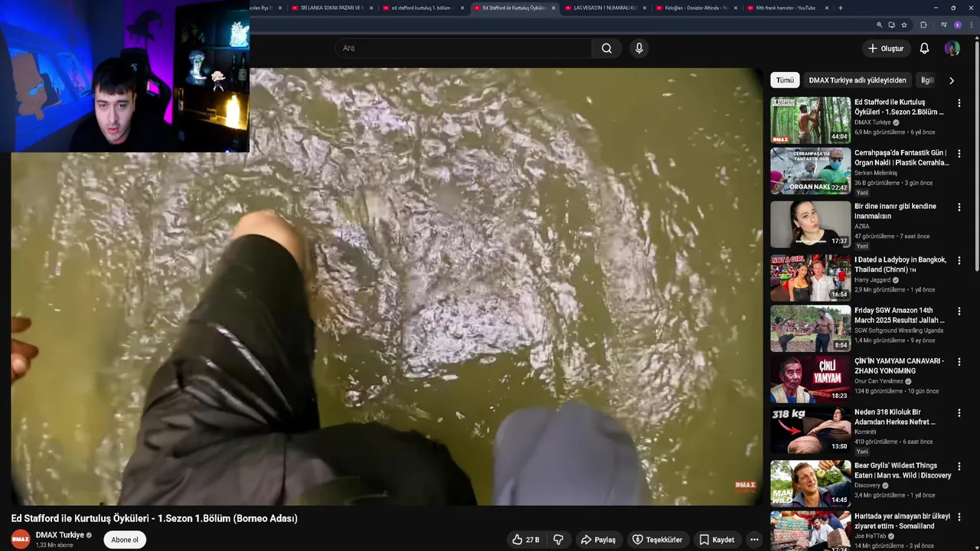Subscribe with the Abone ol button
Viewport: 980px width, 551px height.
pyautogui.click(x=125, y=540)
